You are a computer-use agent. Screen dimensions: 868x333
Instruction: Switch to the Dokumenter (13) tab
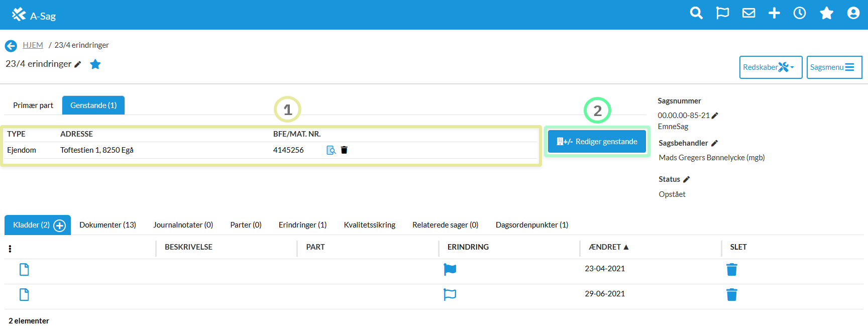point(107,225)
